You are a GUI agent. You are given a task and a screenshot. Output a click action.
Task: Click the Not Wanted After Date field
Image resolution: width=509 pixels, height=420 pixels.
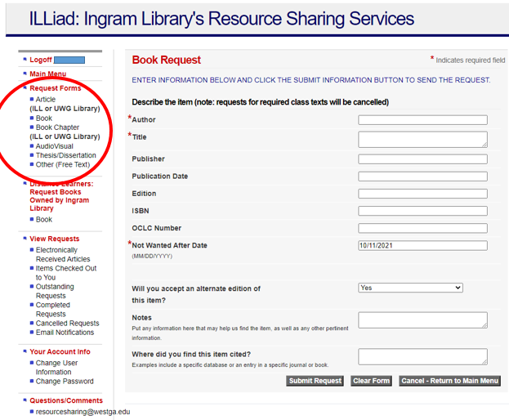coord(422,245)
